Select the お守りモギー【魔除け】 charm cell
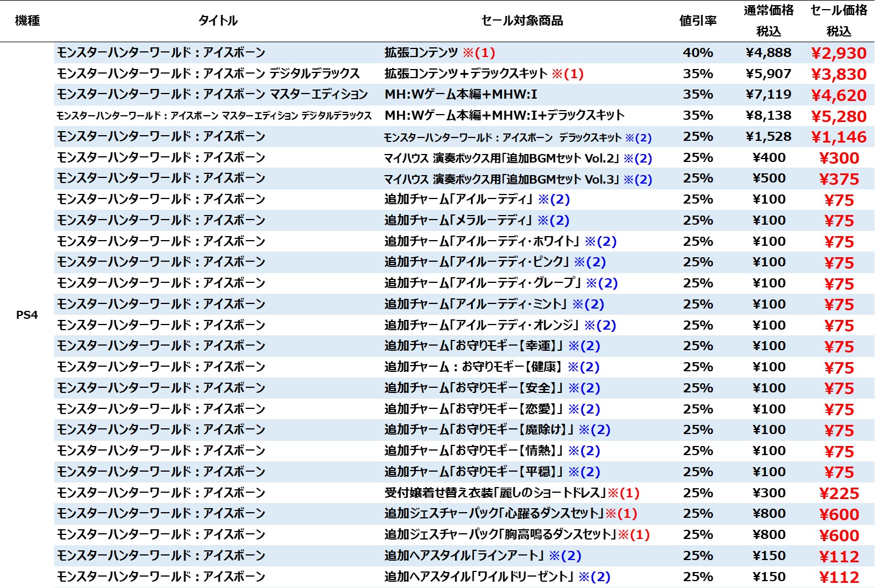Image resolution: width=875 pixels, height=588 pixels. (497, 429)
